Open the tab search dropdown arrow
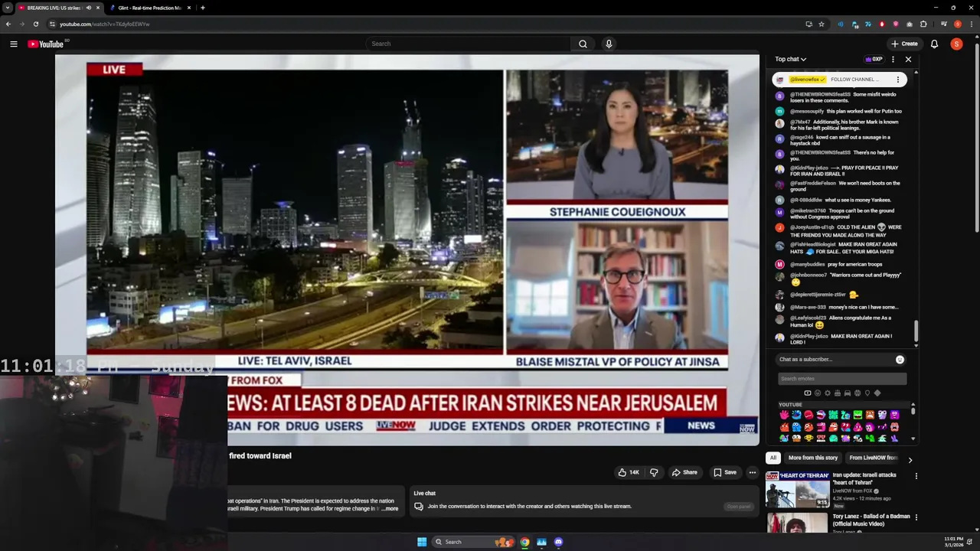The width and height of the screenshot is (980, 551). 8,8
